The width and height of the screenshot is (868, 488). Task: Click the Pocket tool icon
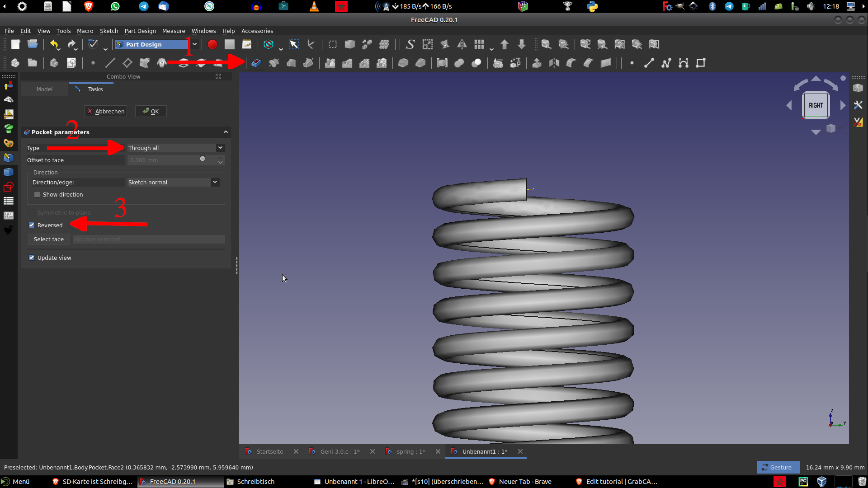[x=256, y=63]
